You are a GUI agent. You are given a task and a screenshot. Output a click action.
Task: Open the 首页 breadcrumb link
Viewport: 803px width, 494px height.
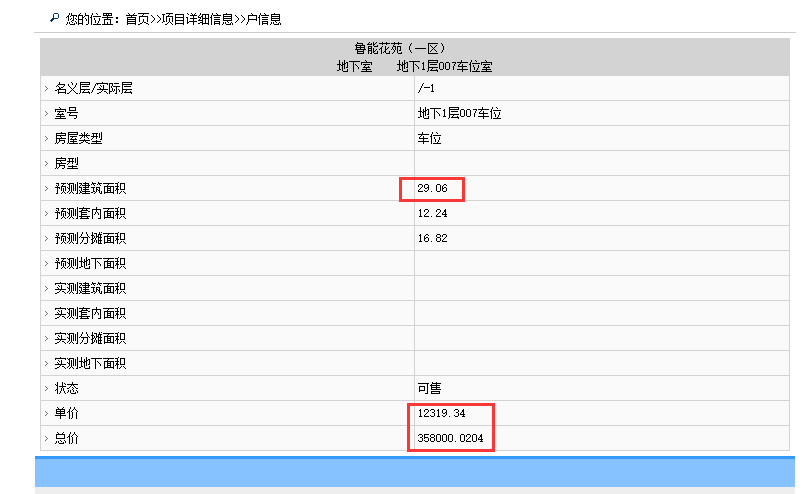pyautogui.click(x=137, y=19)
